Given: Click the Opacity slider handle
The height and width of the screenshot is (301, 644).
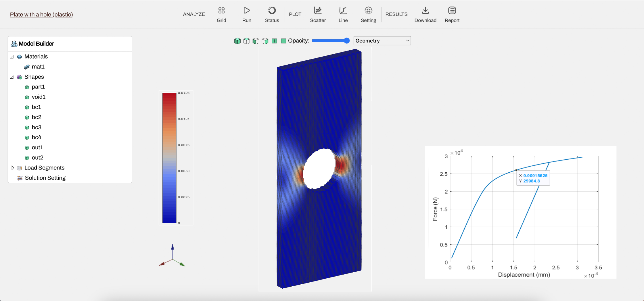Looking at the screenshot, I should (347, 40).
